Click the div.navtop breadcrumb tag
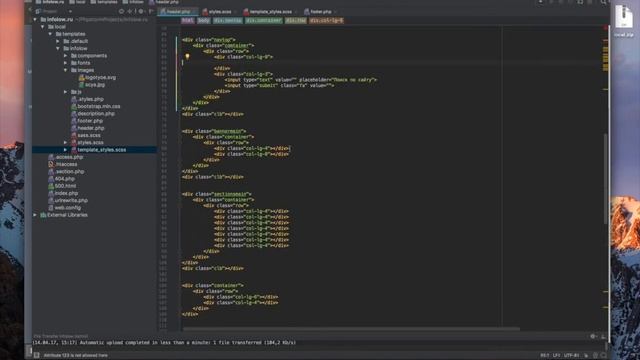 click(228, 20)
